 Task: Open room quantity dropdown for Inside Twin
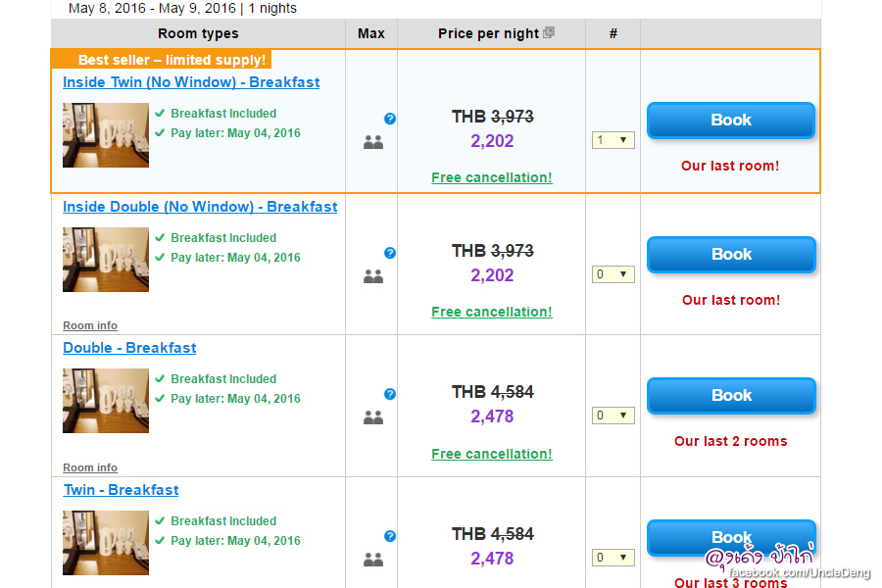tap(612, 140)
